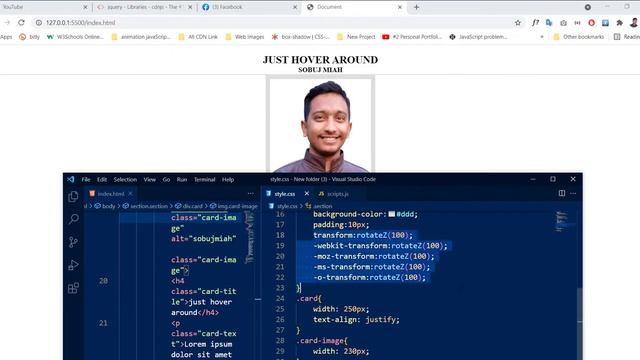This screenshot has height=360, width=640.
Task: View site information icon in address bar
Action: 38,23
